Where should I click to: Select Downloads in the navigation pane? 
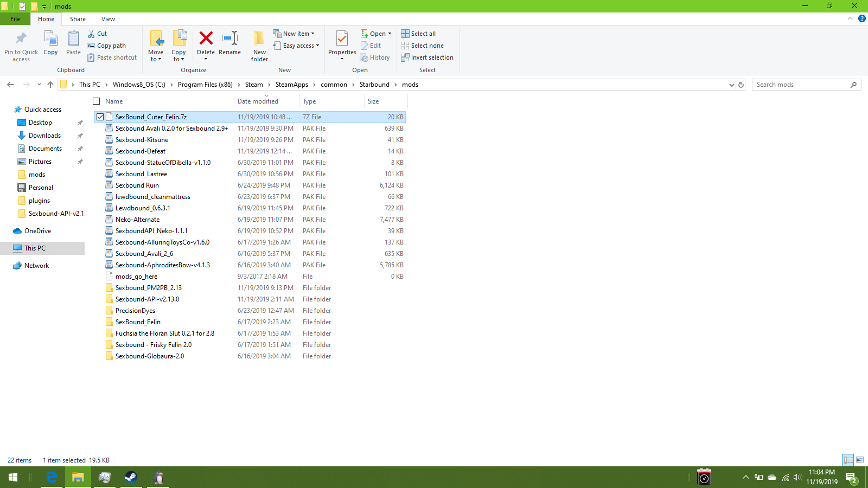(x=44, y=136)
